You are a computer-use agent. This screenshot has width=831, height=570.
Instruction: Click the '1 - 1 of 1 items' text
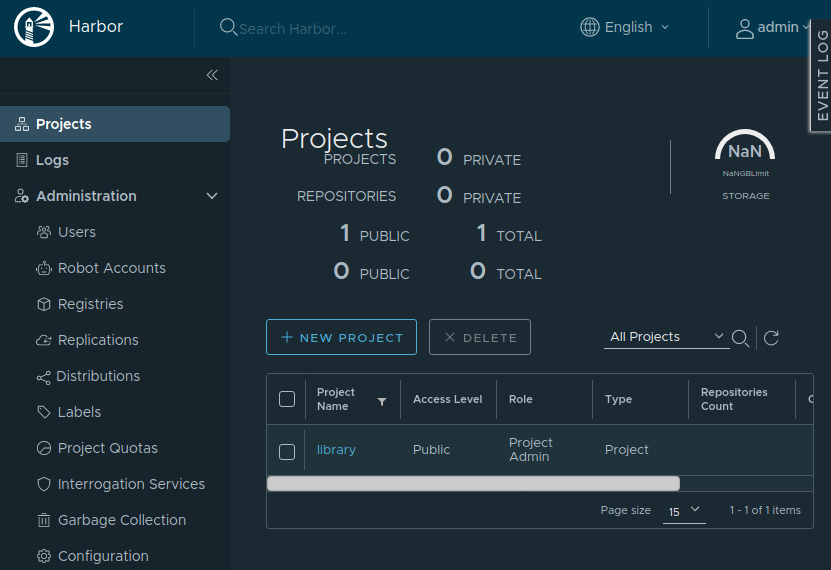pyautogui.click(x=765, y=510)
